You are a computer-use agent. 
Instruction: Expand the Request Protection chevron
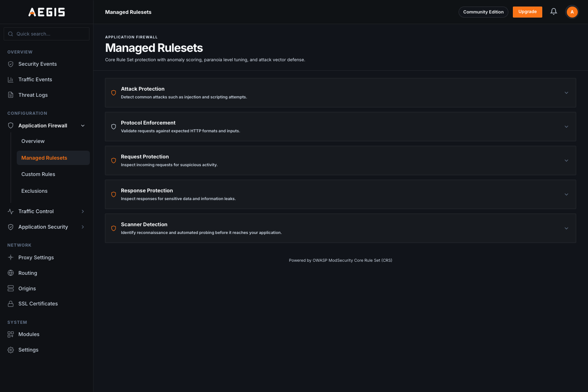(x=566, y=160)
